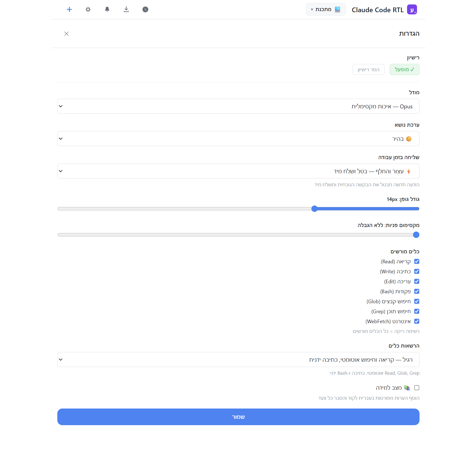The height and width of the screenshot is (449, 476).
Task: Click the blue שמור save button
Action: 238,417
